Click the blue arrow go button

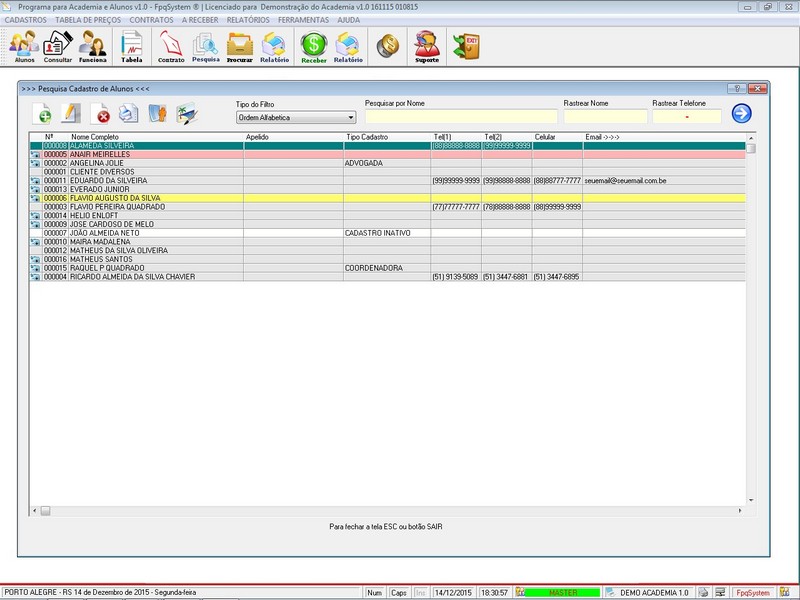point(741,113)
